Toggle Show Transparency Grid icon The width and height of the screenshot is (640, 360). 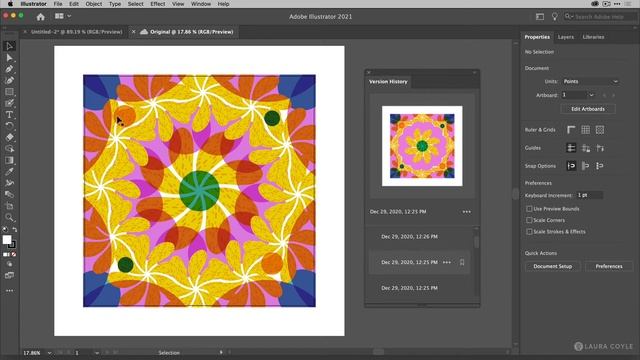tap(600, 130)
